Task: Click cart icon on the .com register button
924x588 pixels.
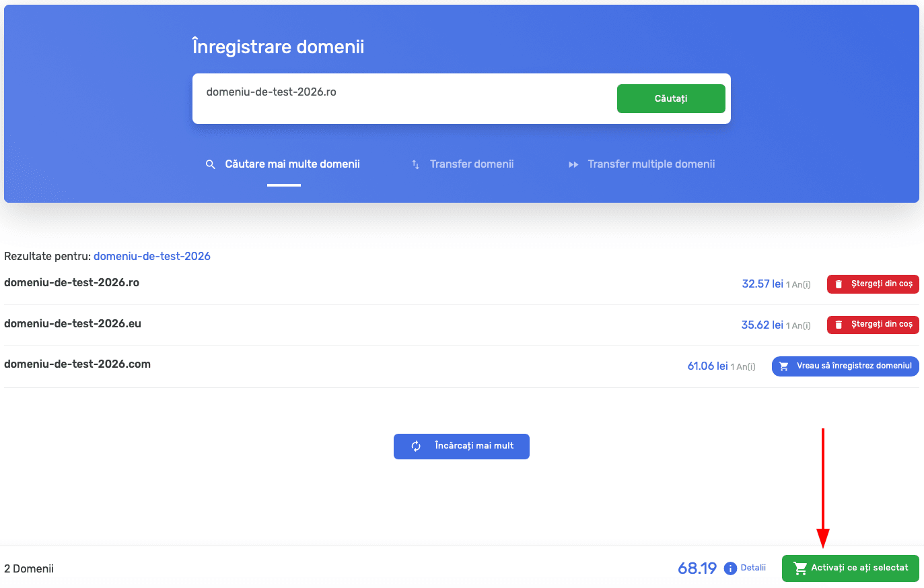Action: [783, 366]
